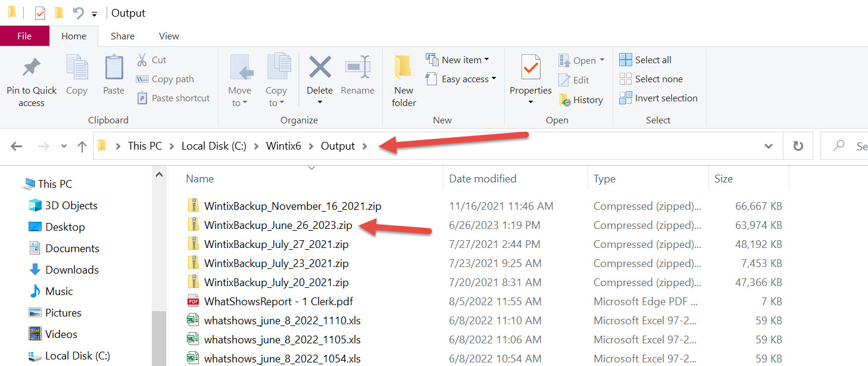Expand the chevron after Output in path

pos(364,146)
